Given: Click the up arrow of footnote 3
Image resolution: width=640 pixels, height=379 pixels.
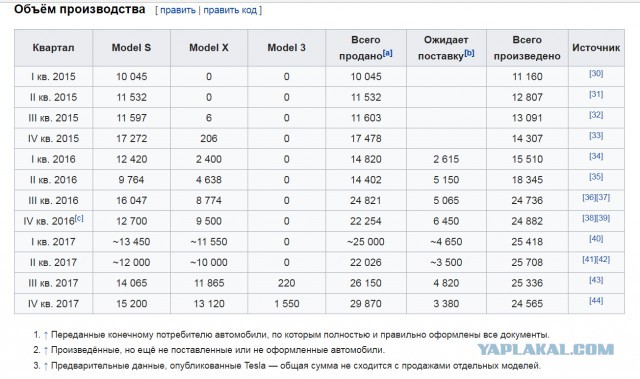Looking at the screenshot, I should 46,366.
